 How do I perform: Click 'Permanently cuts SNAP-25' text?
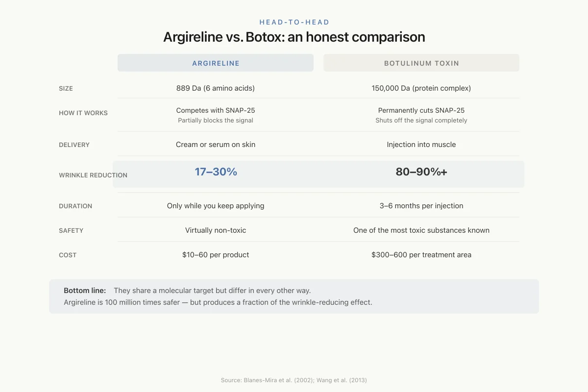[x=421, y=110]
